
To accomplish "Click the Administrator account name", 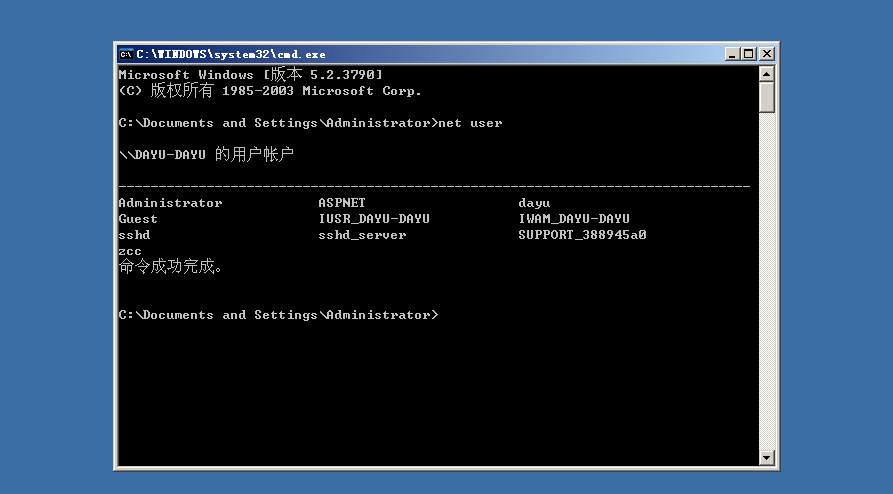I will click(x=170, y=203).
